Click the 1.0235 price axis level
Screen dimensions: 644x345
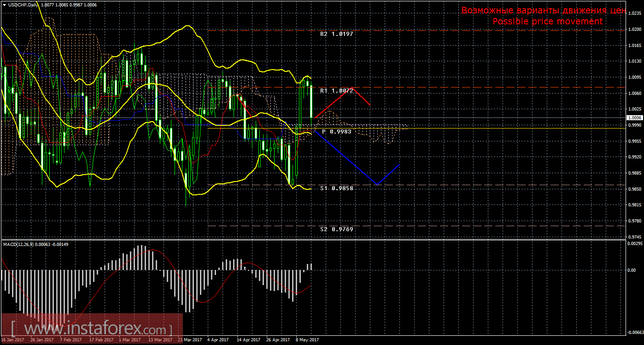[x=634, y=14]
